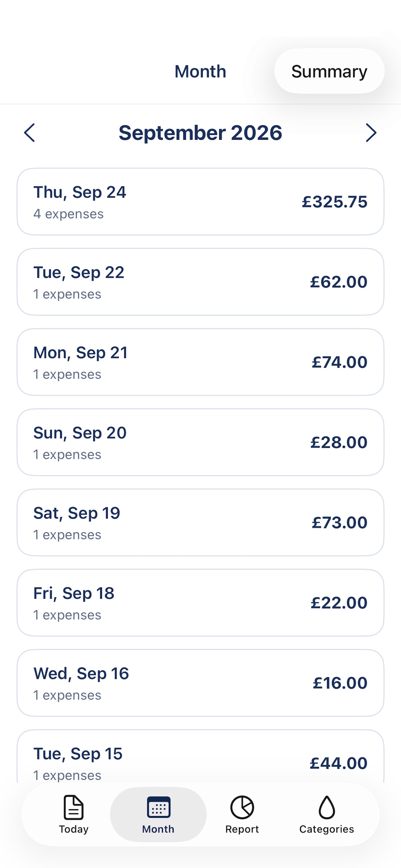
Task: Open the Today document icon
Action: (74, 807)
